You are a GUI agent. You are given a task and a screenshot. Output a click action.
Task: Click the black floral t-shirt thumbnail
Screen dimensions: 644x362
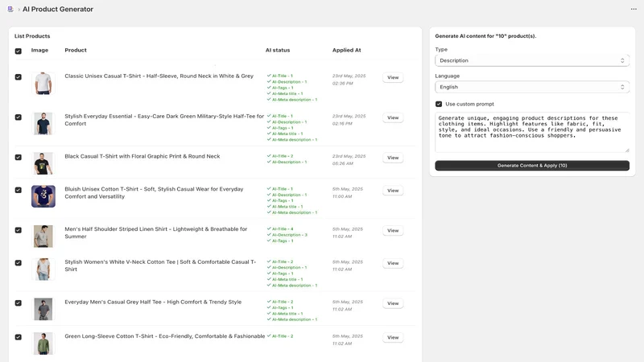(x=43, y=163)
